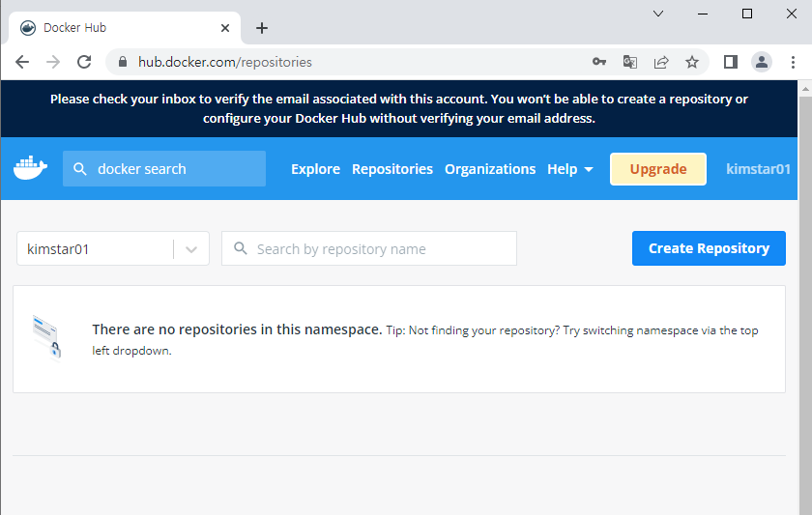The width and height of the screenshot is (812, 515).
Task: Click the Docker whale logo
Action: coord(31,168)
